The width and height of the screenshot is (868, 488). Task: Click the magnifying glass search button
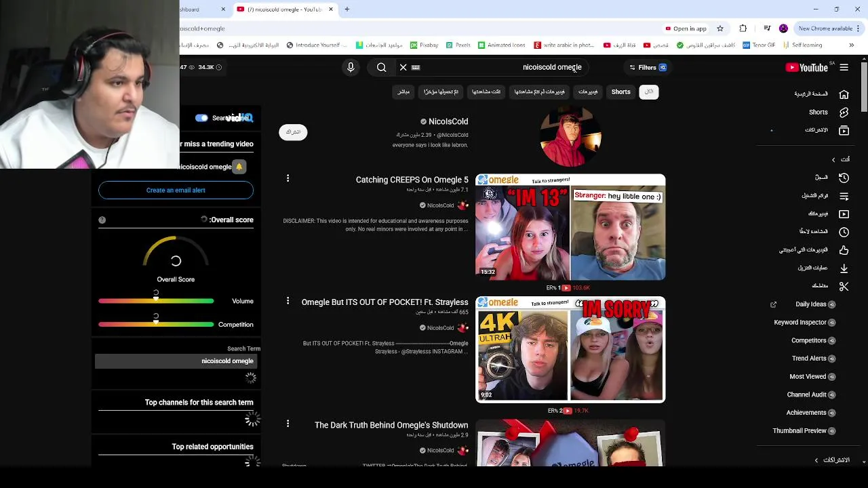(x=381, y=67)
